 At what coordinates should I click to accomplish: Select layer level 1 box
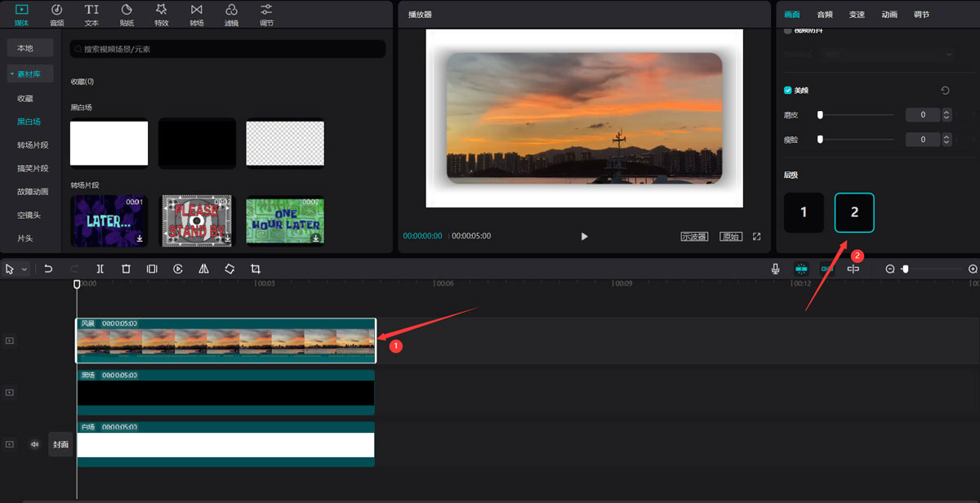(x=804, y=212)
